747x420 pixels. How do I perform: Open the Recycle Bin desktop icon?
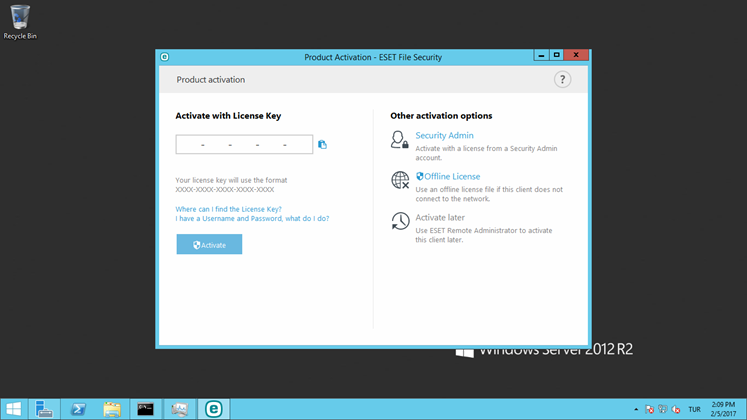point(20,22)
